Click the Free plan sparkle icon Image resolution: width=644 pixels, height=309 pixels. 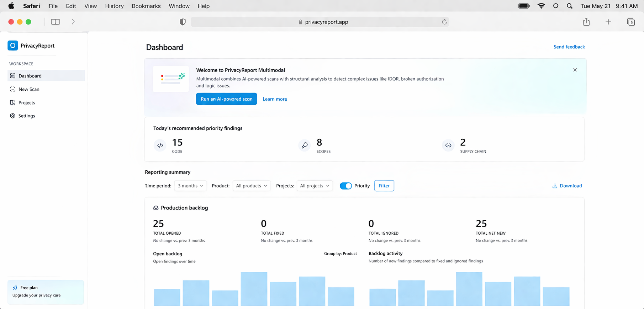(x=15, y=287)
